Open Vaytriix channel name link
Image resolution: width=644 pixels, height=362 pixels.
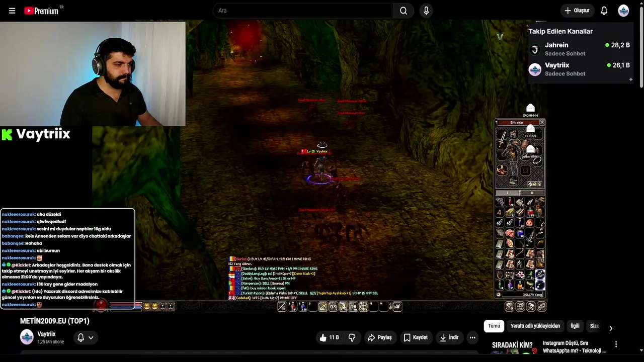(x=46, y=334)
